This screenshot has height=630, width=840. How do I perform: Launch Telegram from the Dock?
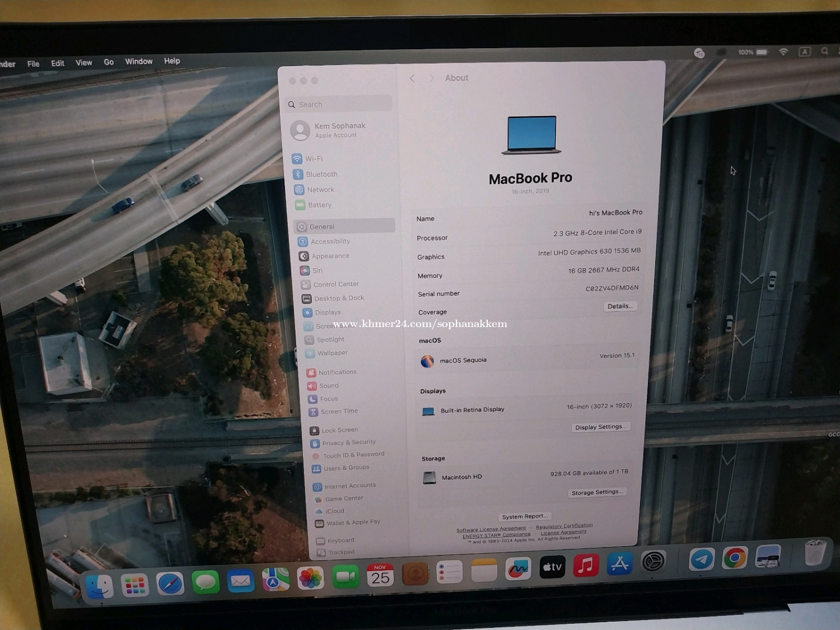(x=701, y=559)
